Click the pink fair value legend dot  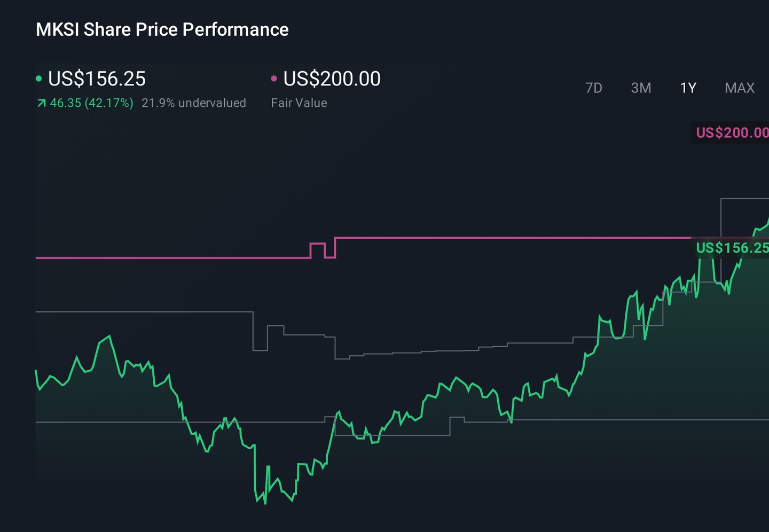click(274, 79)
